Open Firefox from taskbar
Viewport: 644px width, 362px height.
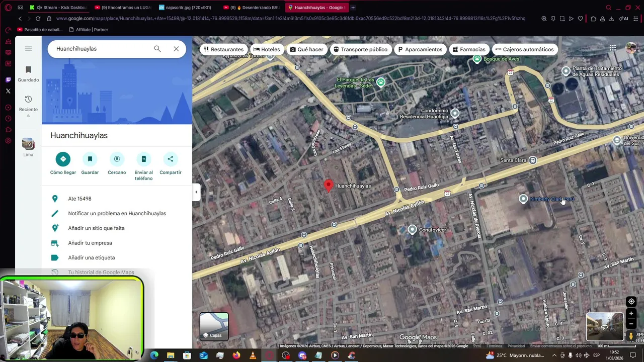click(236, 355)
